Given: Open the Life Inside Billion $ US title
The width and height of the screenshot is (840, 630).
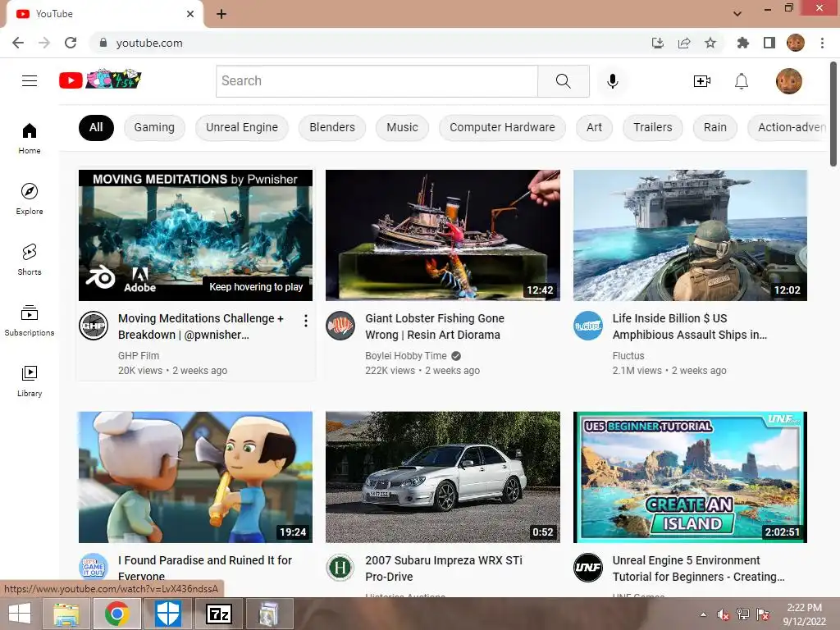Looking at the screenshot, I should click(x=689, y=326).
